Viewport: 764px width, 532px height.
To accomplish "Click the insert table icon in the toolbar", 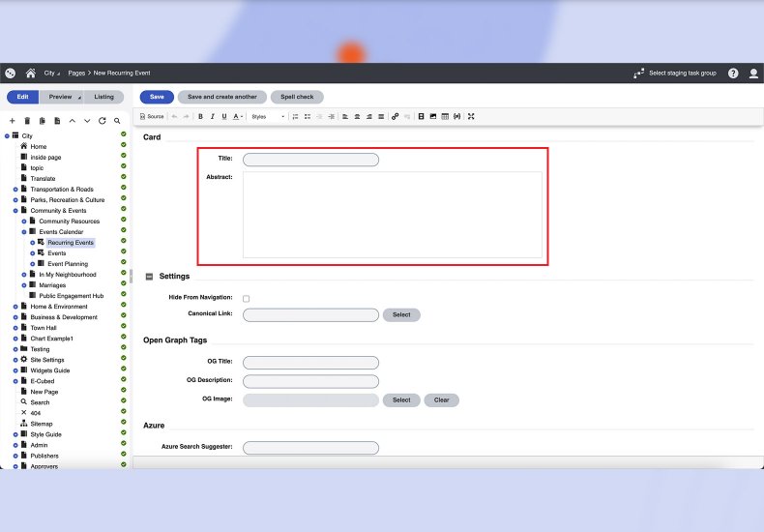I will (x=445, y=116).
